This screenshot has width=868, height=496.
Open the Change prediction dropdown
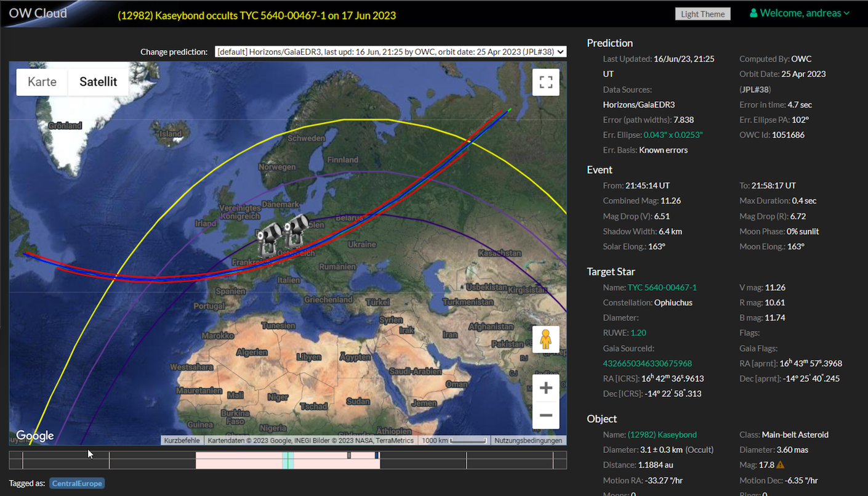390,52
